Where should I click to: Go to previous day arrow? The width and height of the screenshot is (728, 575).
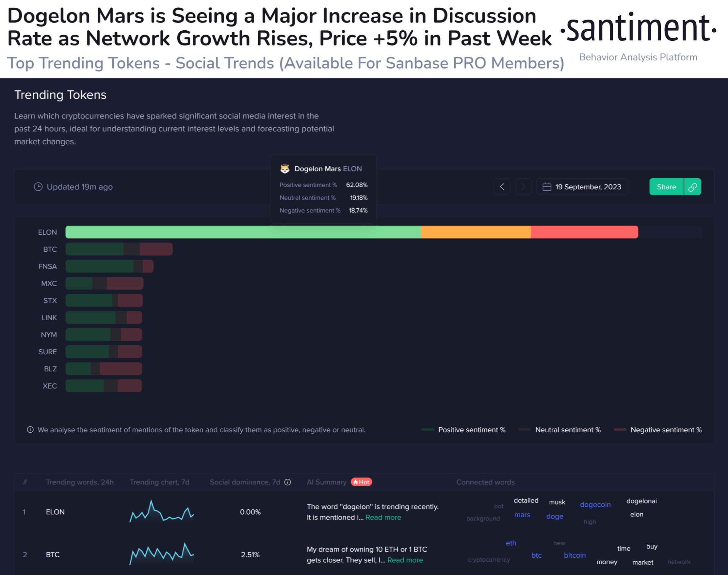click(502, 187)
